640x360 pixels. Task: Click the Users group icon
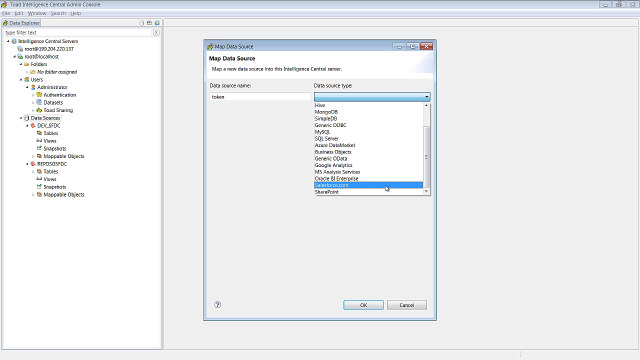(x=27, y=80)
